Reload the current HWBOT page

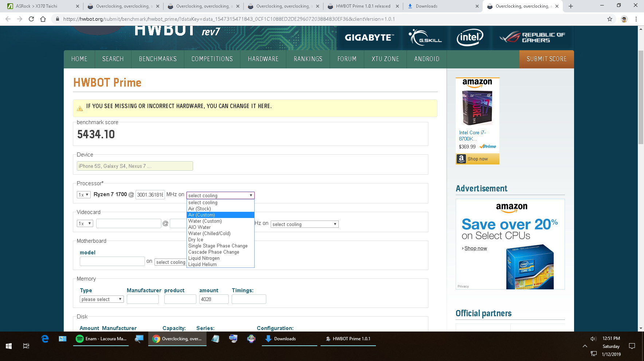(x=31, y=19)
